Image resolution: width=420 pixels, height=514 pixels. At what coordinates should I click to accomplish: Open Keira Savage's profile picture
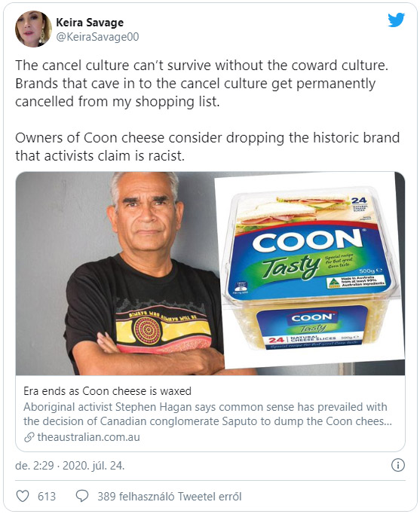pyautogui.click(x=33, y=29)
